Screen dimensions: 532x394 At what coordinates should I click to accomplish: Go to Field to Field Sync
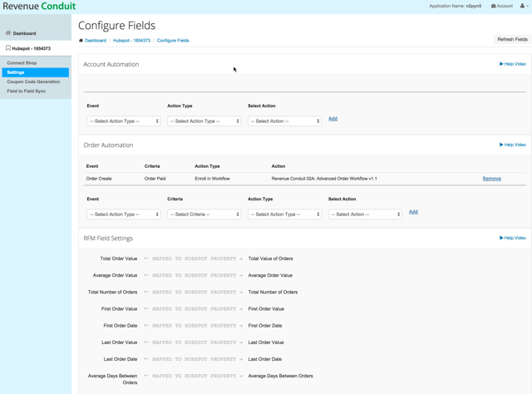coord(27,91)
